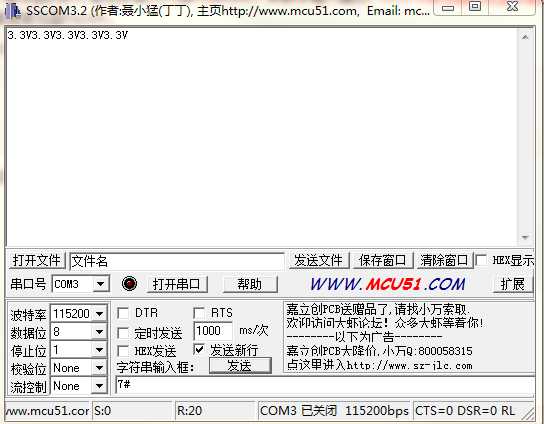Click the receive area scroll up arrow
The width and height of the screenshot is (544, 424).
[525, 36]
